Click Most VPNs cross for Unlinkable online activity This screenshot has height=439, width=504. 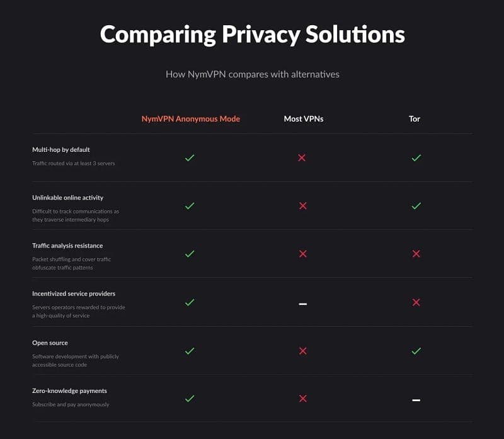pyautogui.click(x=302, y=206)
